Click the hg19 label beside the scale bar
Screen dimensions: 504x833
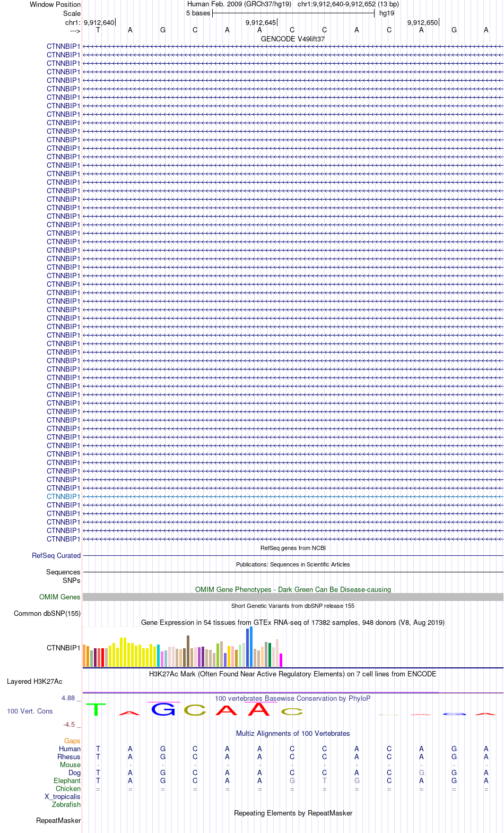point(387,13)
